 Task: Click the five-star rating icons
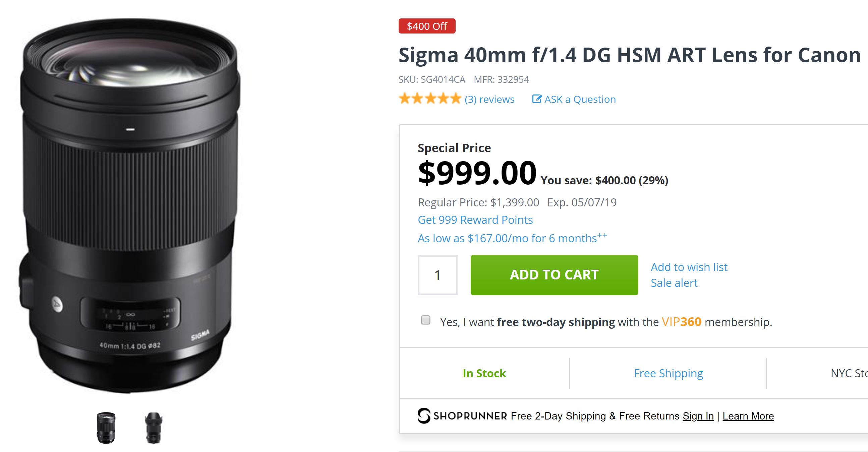(429, 99)
